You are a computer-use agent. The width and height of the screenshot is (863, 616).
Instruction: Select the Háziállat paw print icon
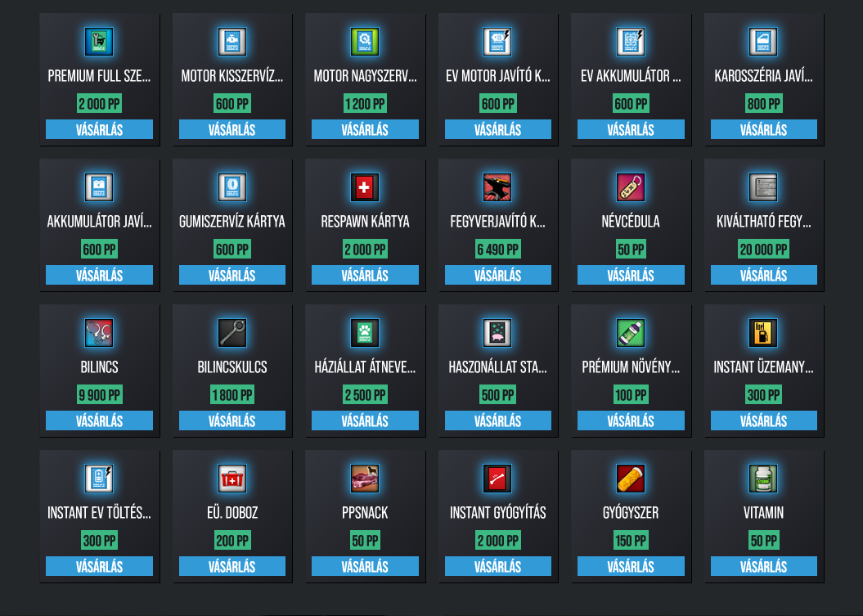(x=365, y=333)
